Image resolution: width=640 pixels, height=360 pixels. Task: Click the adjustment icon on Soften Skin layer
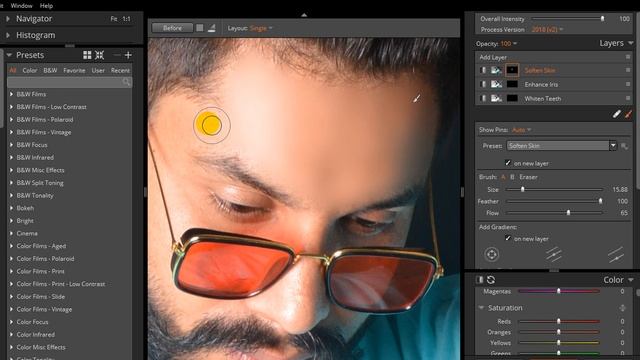click(496, 70)
